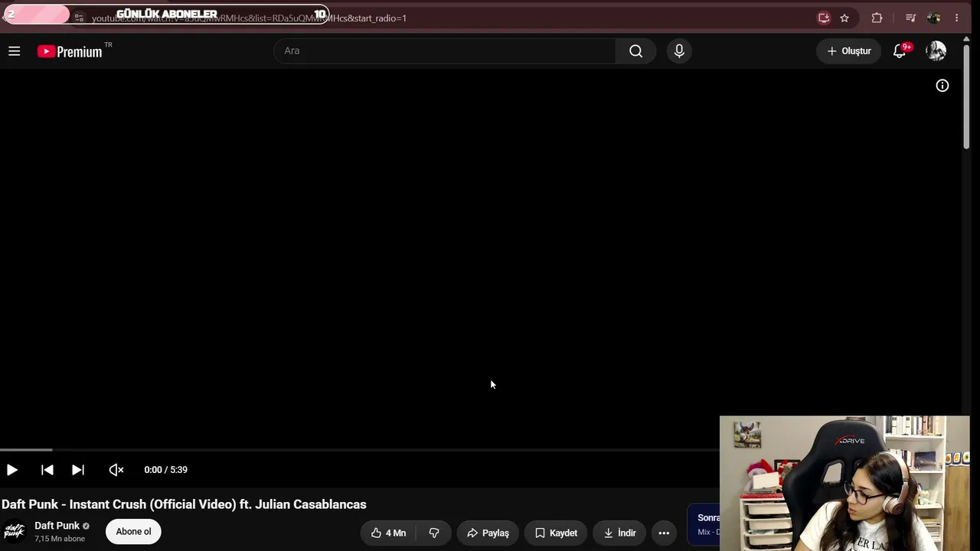Start voice search with the microphone icon

[679, 51]
